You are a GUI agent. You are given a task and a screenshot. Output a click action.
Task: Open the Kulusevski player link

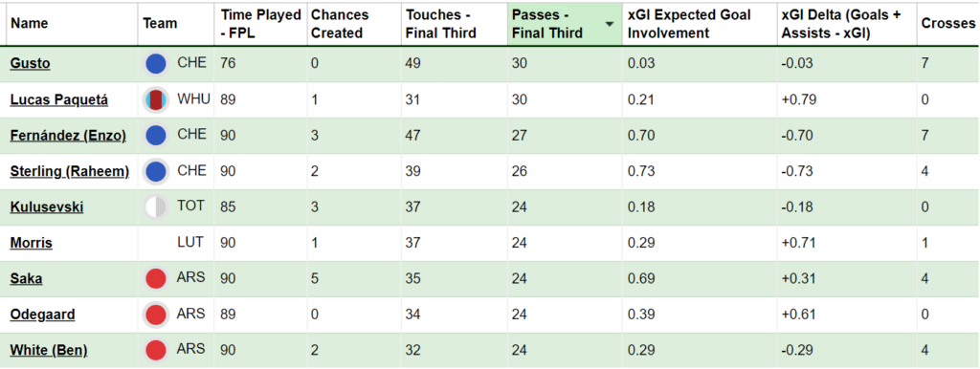click(x=47, y=207)
